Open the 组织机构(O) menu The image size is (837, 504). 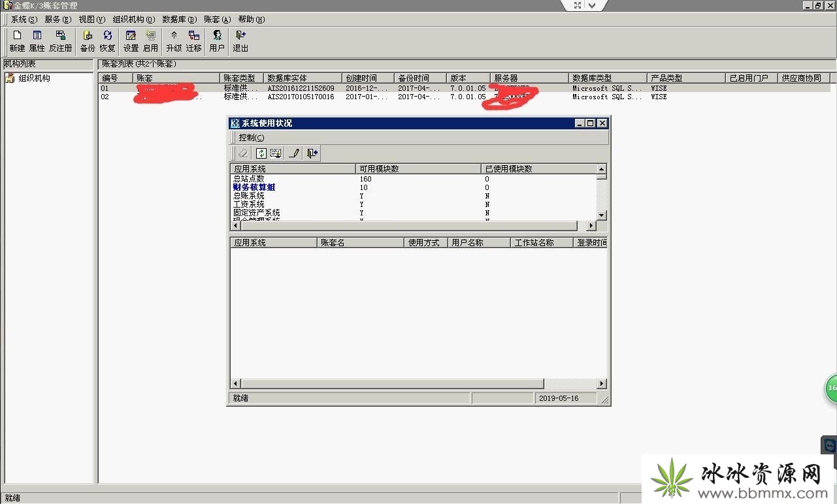(133, 20)
